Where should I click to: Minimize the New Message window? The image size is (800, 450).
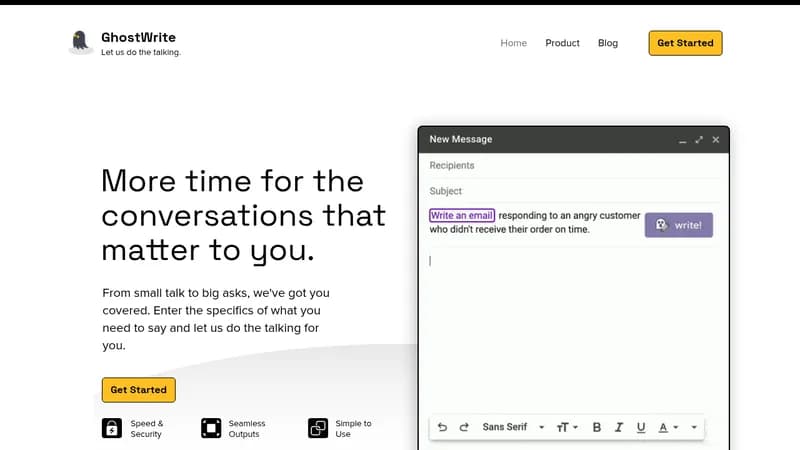(682, 140)
